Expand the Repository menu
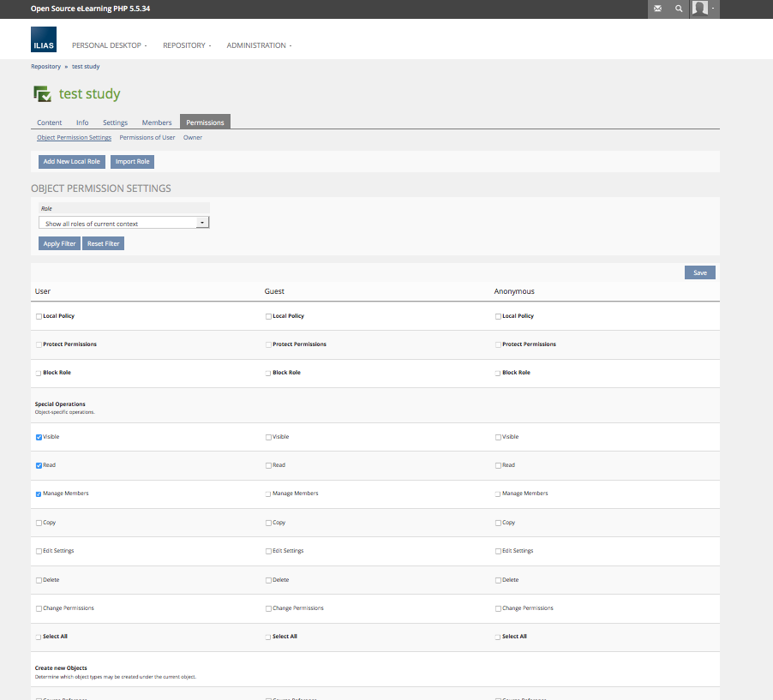773x700 pixels. click(187, 45)
